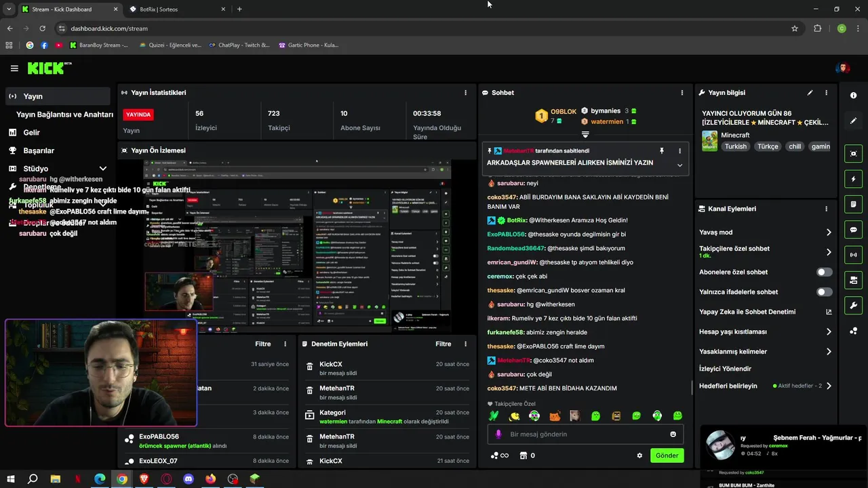
Task: Click the wrench shortcut icon in sidebar
Action: coord(853,306)
